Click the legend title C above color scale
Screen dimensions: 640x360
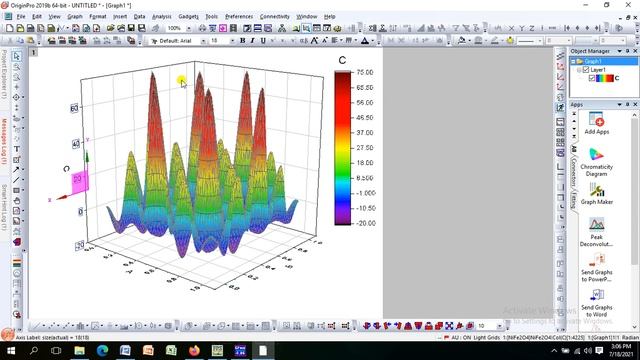pos(342,60)
